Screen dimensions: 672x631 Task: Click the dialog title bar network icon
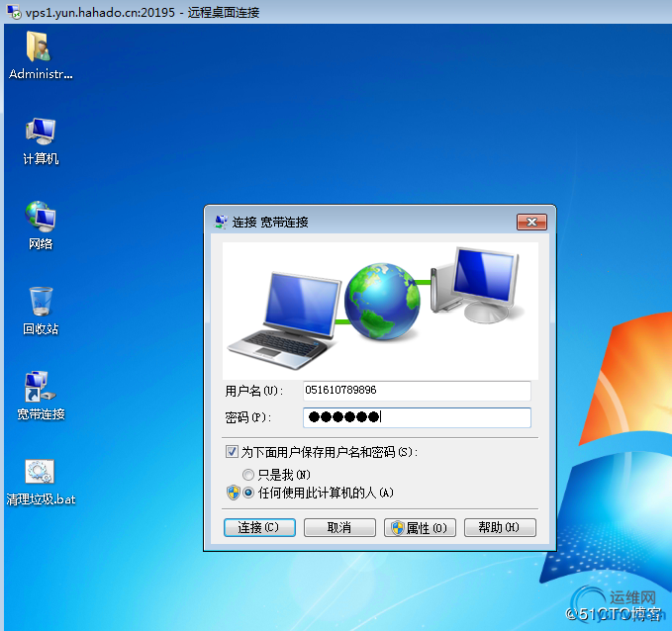pos(221,222)
